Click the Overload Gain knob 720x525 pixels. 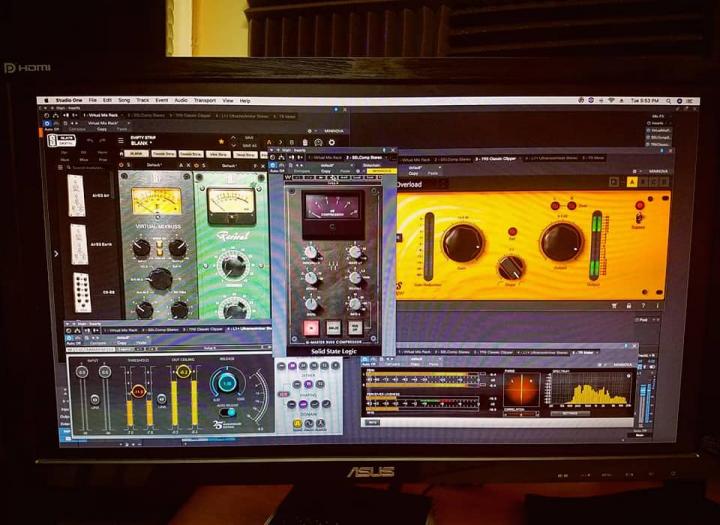(463, 243)
